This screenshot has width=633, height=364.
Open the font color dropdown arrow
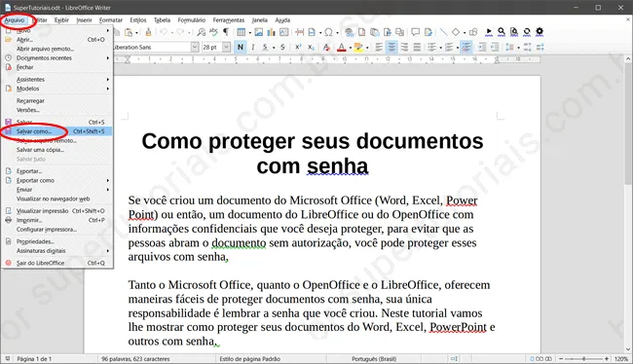(350, 48)
